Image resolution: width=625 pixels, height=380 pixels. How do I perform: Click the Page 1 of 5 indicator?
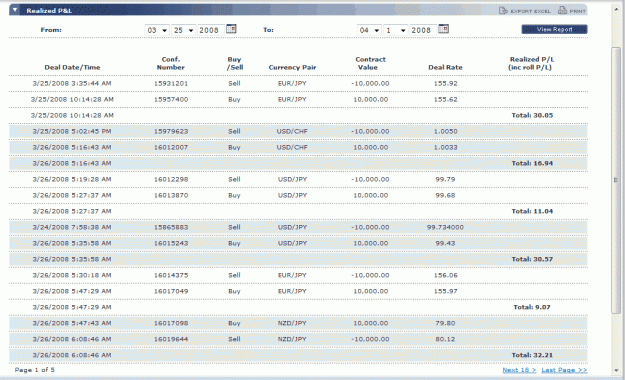point(35,370)
